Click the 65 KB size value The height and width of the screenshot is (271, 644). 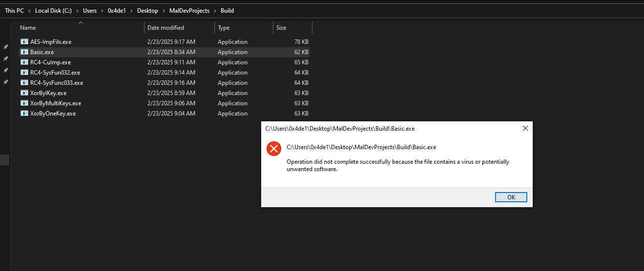tap(301, 62)
